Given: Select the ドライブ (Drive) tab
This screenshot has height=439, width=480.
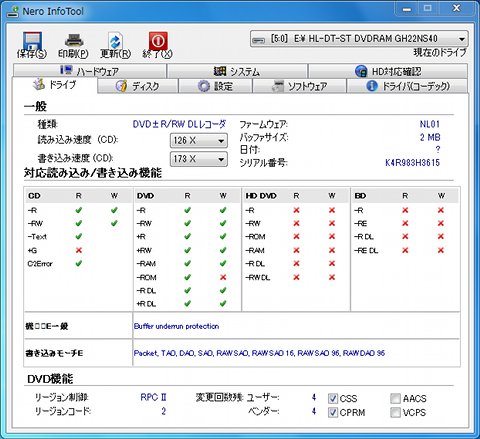Looking at the screenshot, I should pyautogui.click(x=55, y=85).
